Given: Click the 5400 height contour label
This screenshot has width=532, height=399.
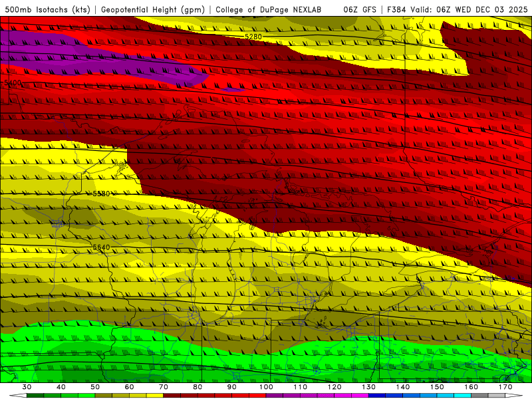Looking at the screenshot, I should click(x=13, y=82).
